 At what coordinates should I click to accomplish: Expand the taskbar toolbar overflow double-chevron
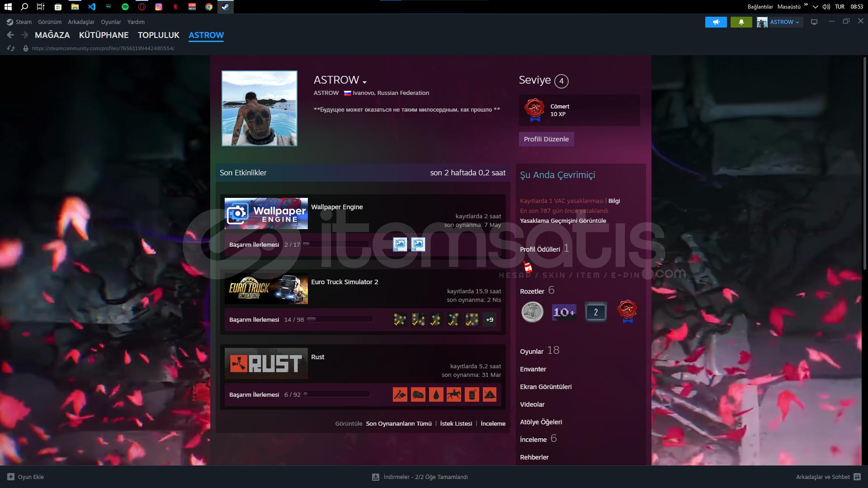[806, 5]
